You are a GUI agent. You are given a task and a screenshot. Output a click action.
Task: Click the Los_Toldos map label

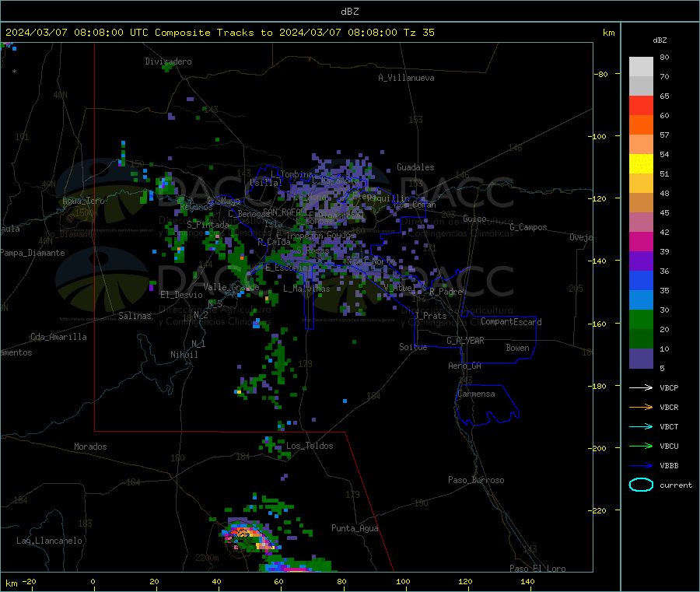310,446
